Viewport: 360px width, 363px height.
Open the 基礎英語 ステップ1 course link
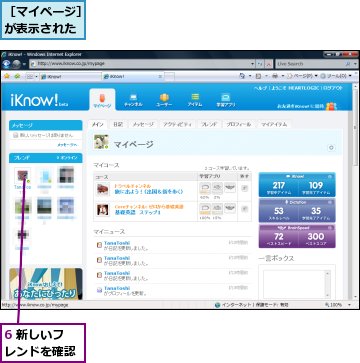coord(137,212)
